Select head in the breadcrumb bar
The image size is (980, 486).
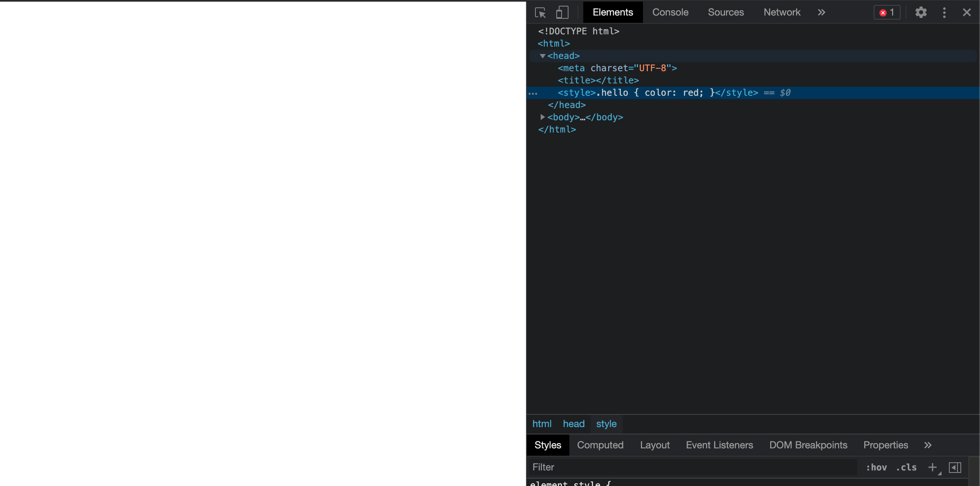point(573,423)
